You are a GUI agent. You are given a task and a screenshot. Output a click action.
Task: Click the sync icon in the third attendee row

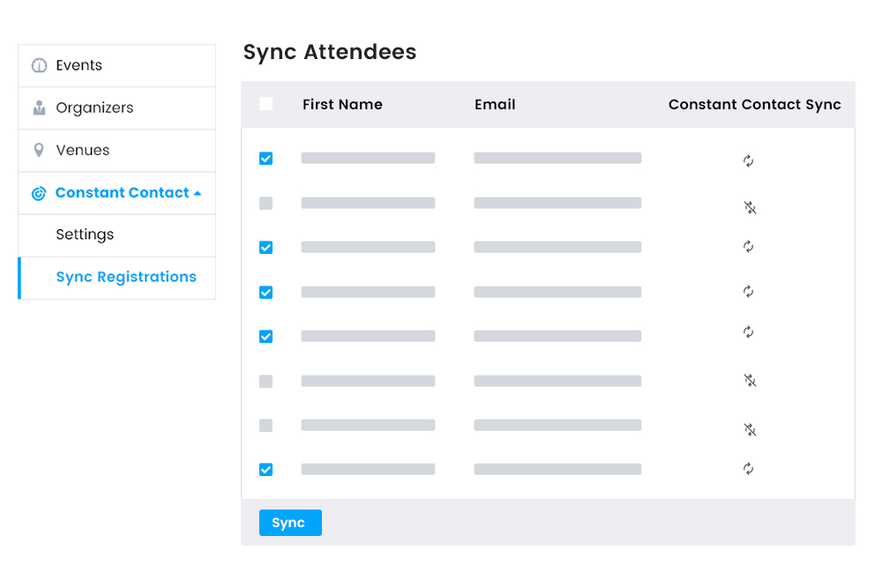click(x=748, y=247)
